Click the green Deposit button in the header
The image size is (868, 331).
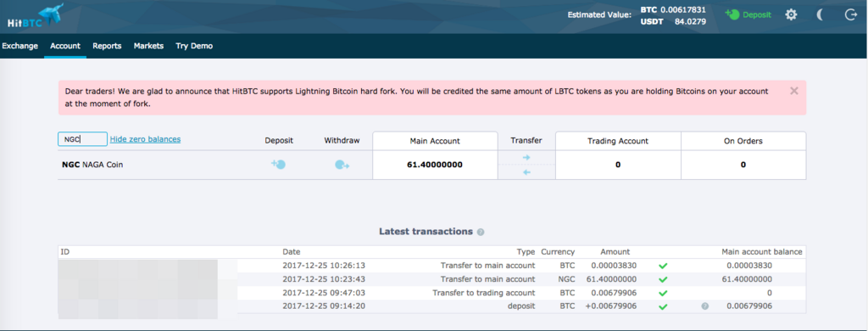point(748,15)
